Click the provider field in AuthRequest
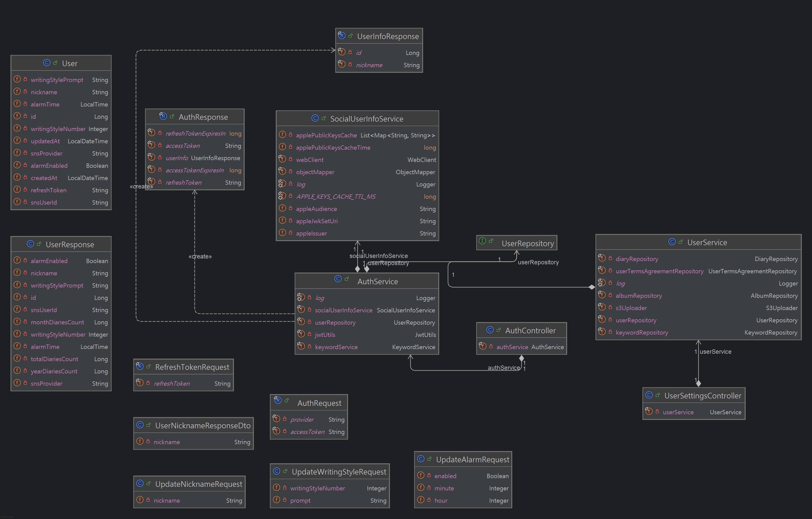Viewport: 812px width, 519px height. pos(302,419)
